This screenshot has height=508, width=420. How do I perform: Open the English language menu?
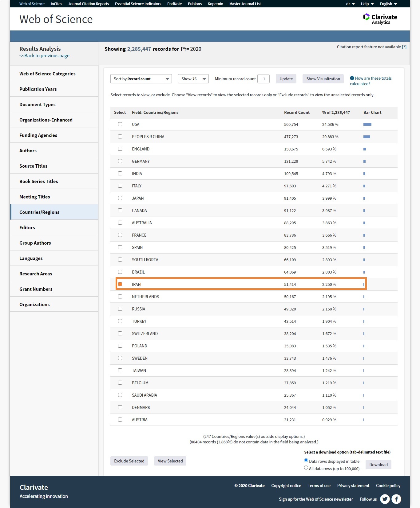(x=388, y=4)
